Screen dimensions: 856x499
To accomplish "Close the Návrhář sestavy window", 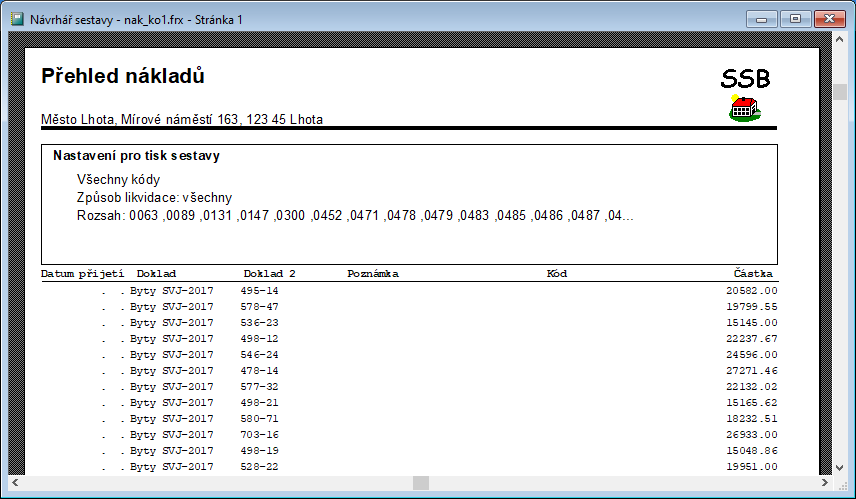I will click(x=828, y=18).
